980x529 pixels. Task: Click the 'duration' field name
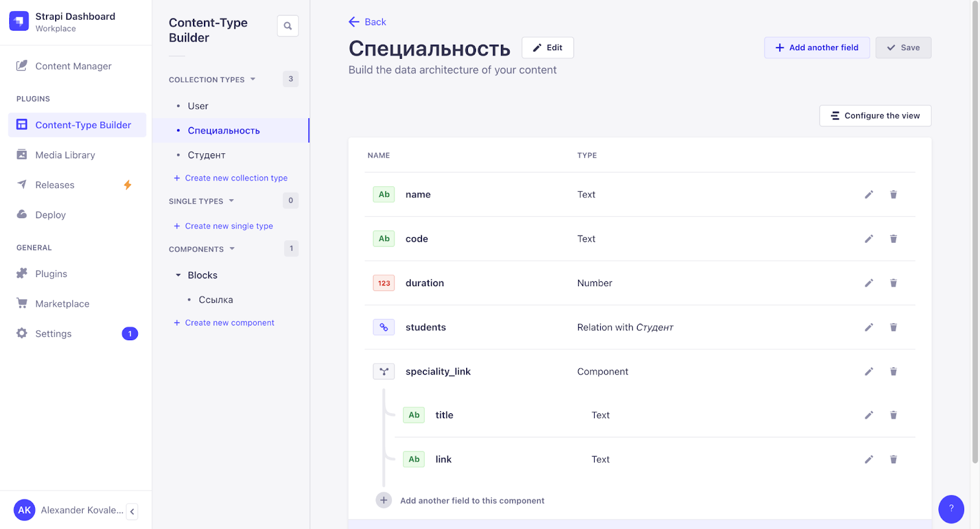tap(424, 283)
